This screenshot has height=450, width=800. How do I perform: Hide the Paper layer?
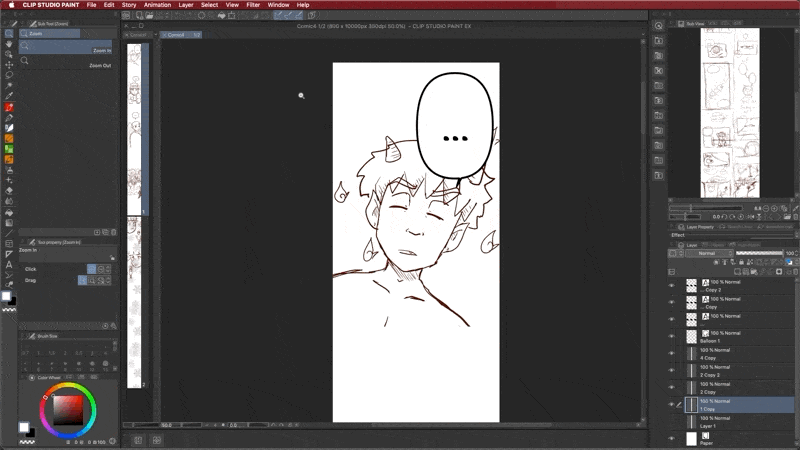(x=671, y=438)
